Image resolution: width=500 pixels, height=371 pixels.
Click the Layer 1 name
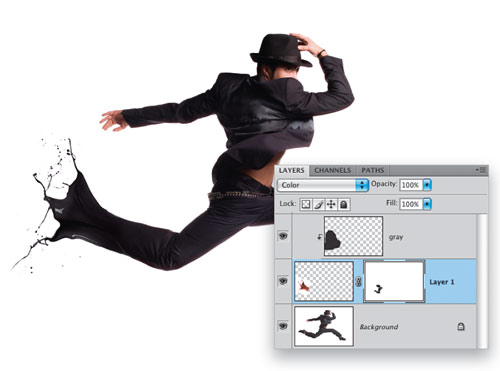tap(442, 282)
